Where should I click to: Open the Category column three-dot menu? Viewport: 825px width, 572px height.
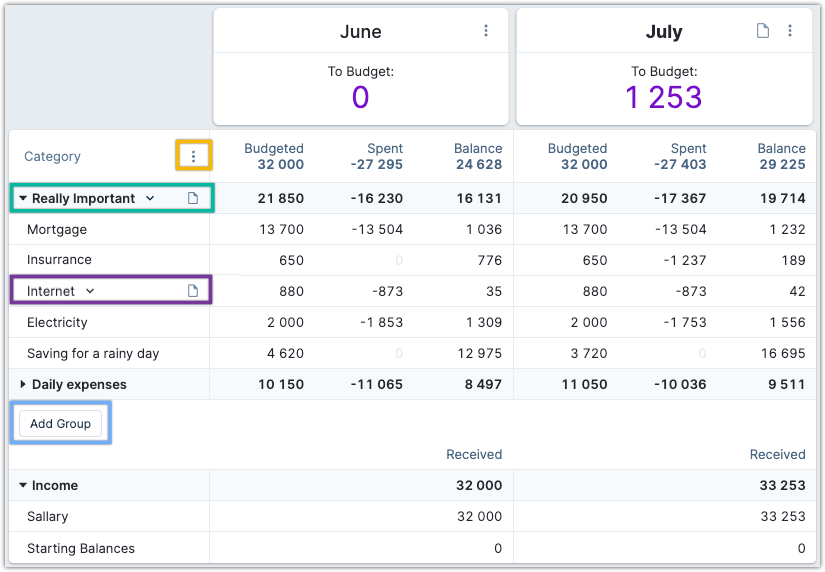194,156
